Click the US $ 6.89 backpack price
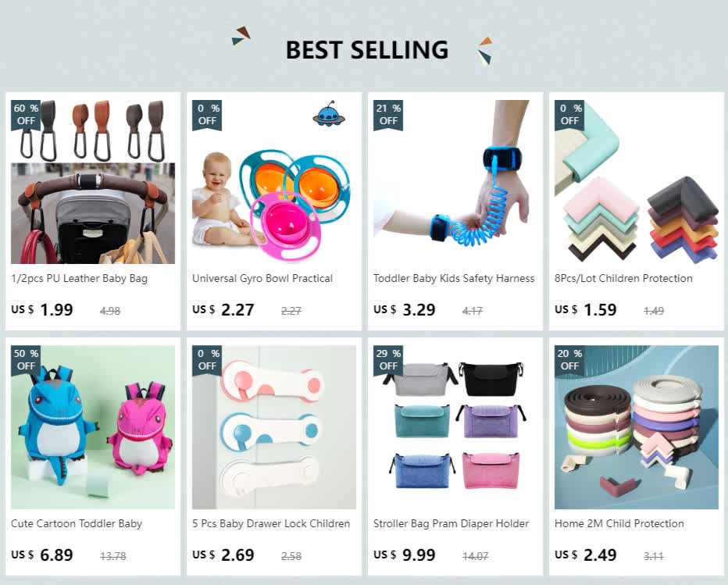This screenshot has width=728, height=585. tap(41, 555)
